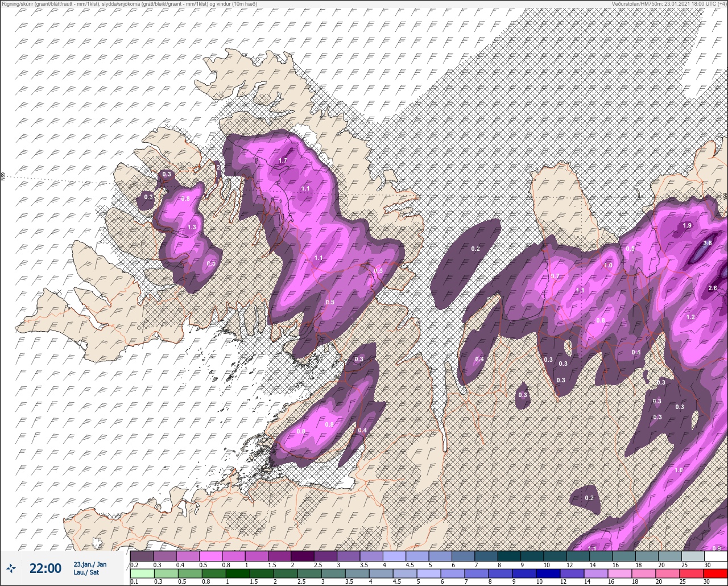Select bottom legend swatch between 1 and 1.5
The image size is (728, 586).
coord(238,573)
